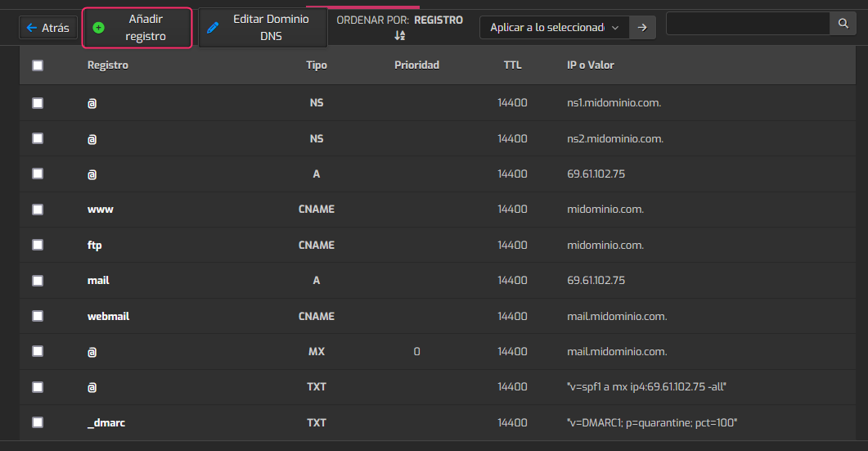Viewport: 868px width, 451px height.
Task: Click the blue back arrow Atrás icon
Action: click(32, 28)
